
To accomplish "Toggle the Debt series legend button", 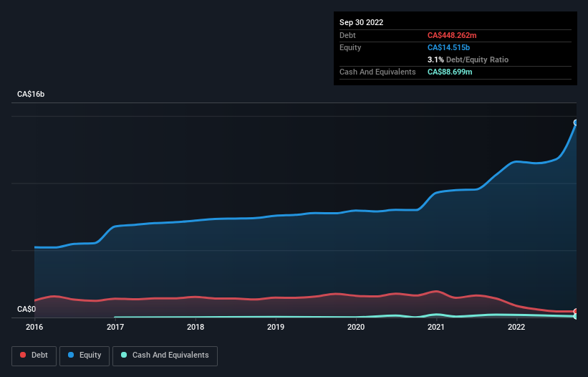I will (x=34, y=355).
